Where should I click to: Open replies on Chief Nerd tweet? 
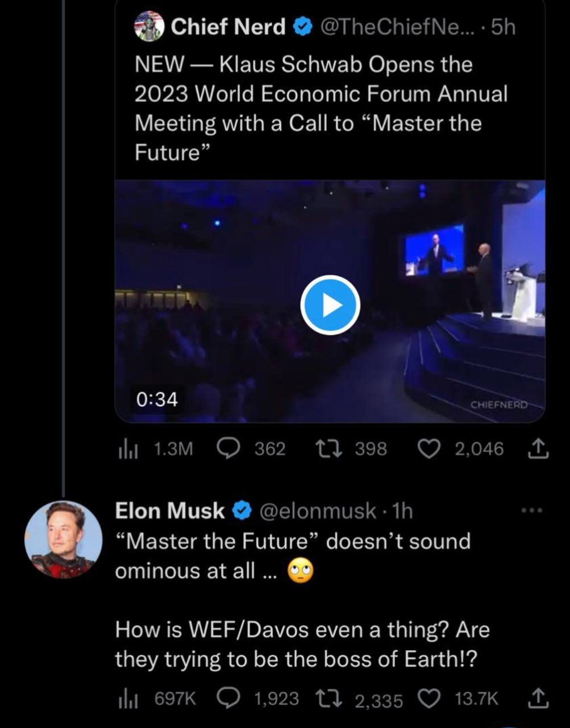(230, 449)
